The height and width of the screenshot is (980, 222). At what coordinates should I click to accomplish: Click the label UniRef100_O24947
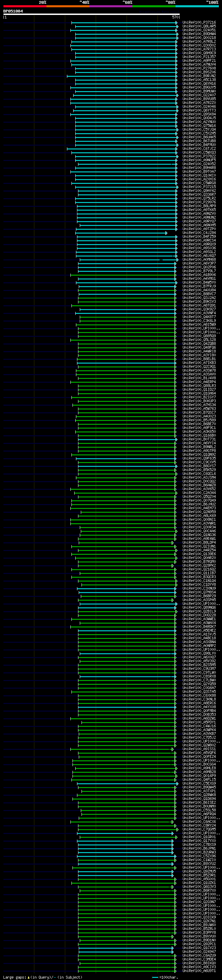pyautogui.click(x=199, y=951)
